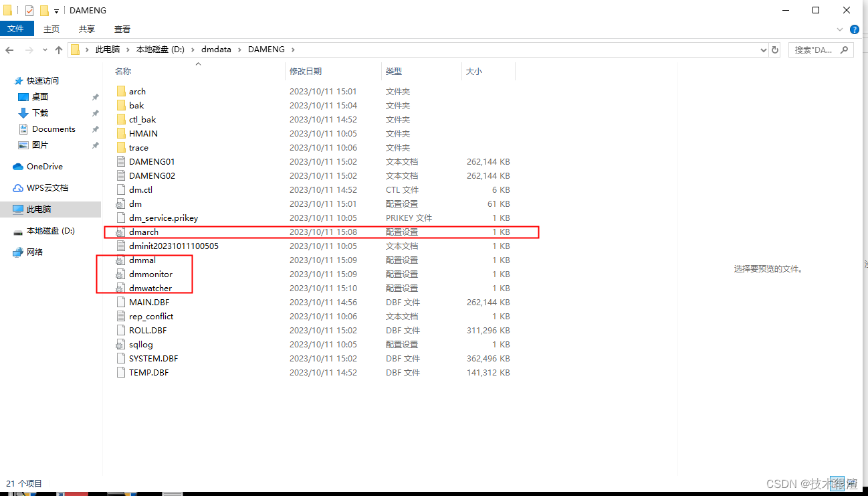The height and width of the screenshot is (496, 868).
Task: Open the Quick Access Toolbar customize dropdown
Action: 57,11
